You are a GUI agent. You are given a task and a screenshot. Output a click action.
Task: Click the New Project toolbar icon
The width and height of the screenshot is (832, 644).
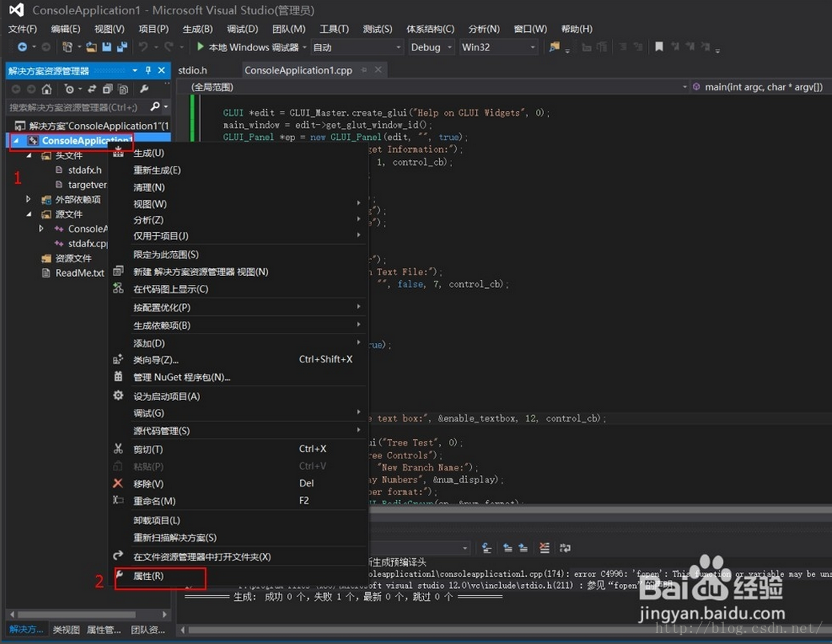click(x=67, y=47)
